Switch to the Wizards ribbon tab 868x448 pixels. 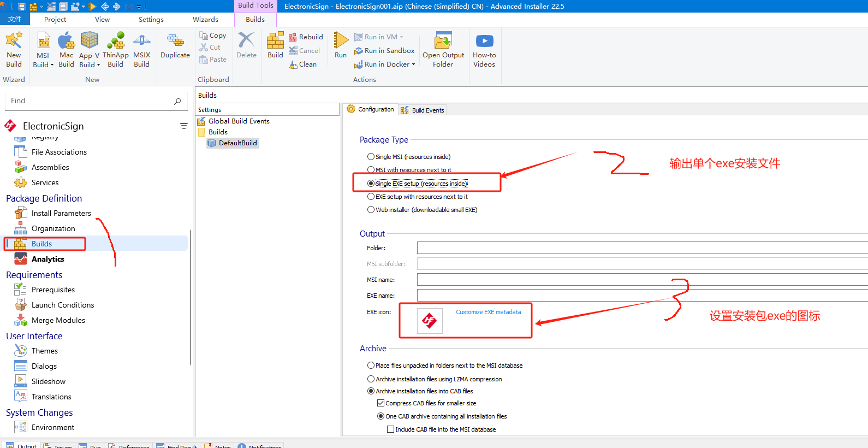coord(205,20)
